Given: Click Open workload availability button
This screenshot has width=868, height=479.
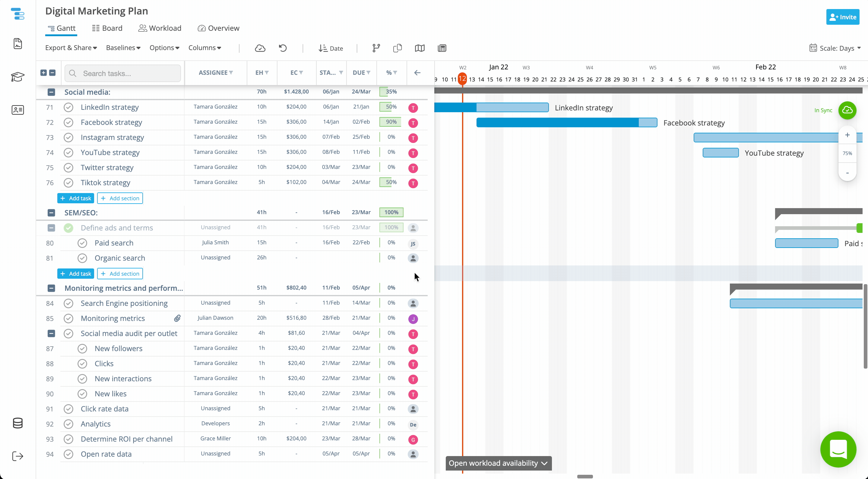Looking at the screenshot, I should [x=498, y=463].
